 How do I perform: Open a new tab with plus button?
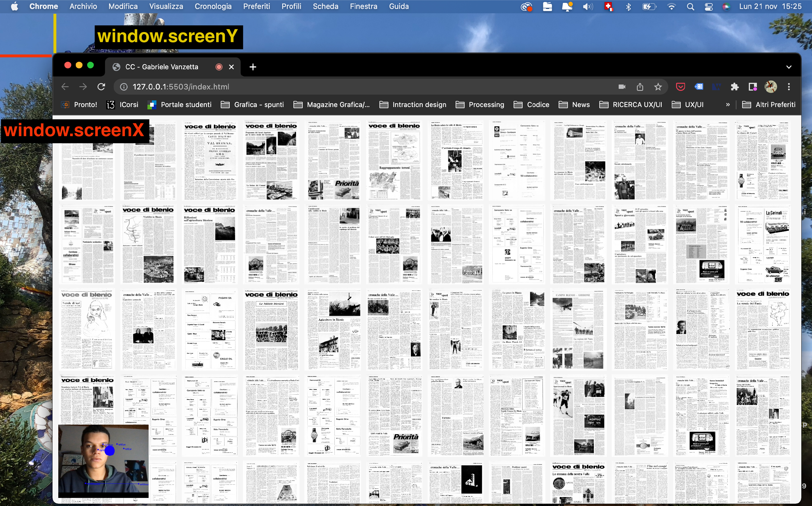click(253, 67)
